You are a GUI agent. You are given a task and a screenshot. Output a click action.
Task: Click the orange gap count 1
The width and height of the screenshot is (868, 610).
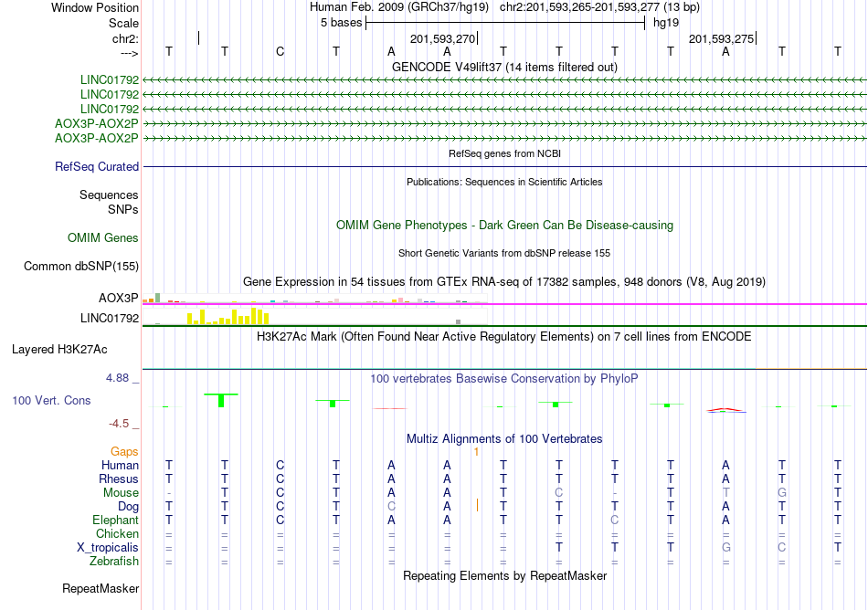click(x=476, y=452)
